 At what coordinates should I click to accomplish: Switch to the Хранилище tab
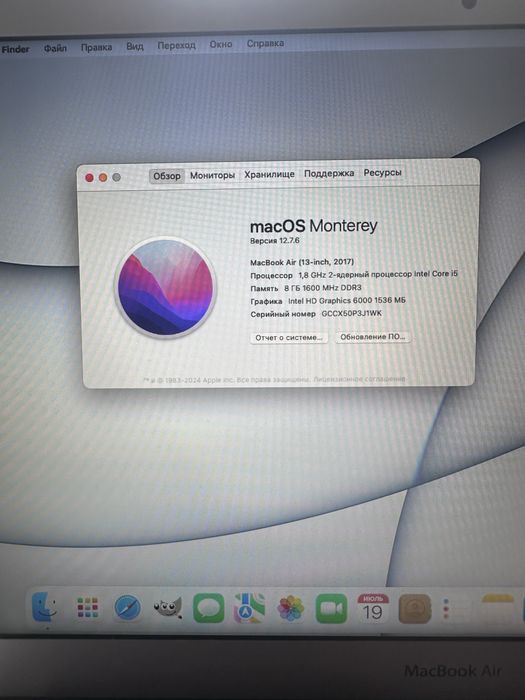[269, 174]
